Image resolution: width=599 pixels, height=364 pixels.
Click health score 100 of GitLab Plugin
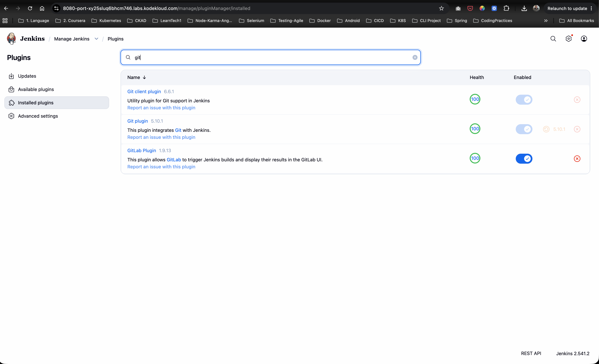475,158
